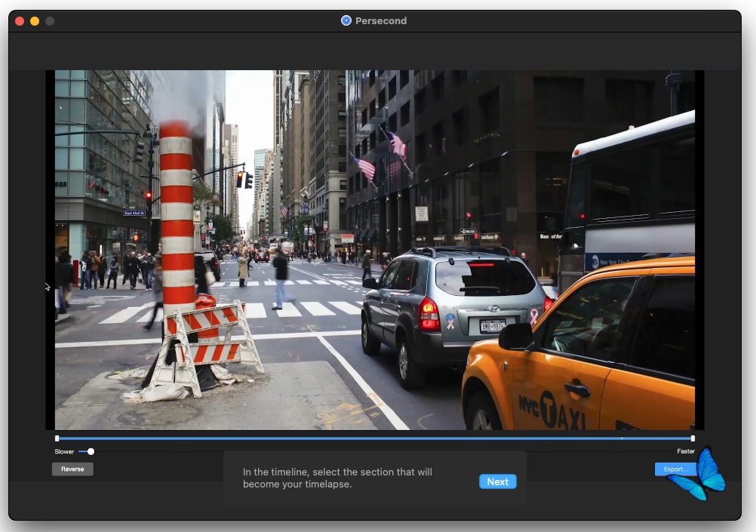Close the Persecond window with red button
This screenshot has height=532, width=756.
tap(20, 21)
